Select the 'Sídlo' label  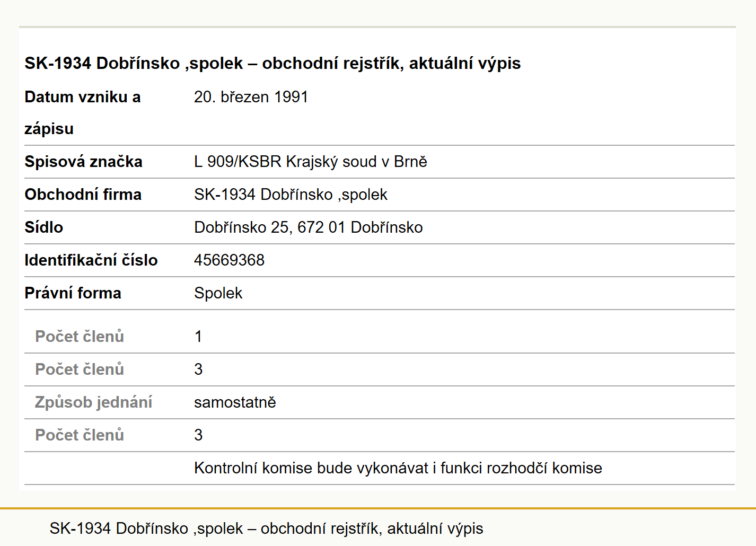point(43,227)
